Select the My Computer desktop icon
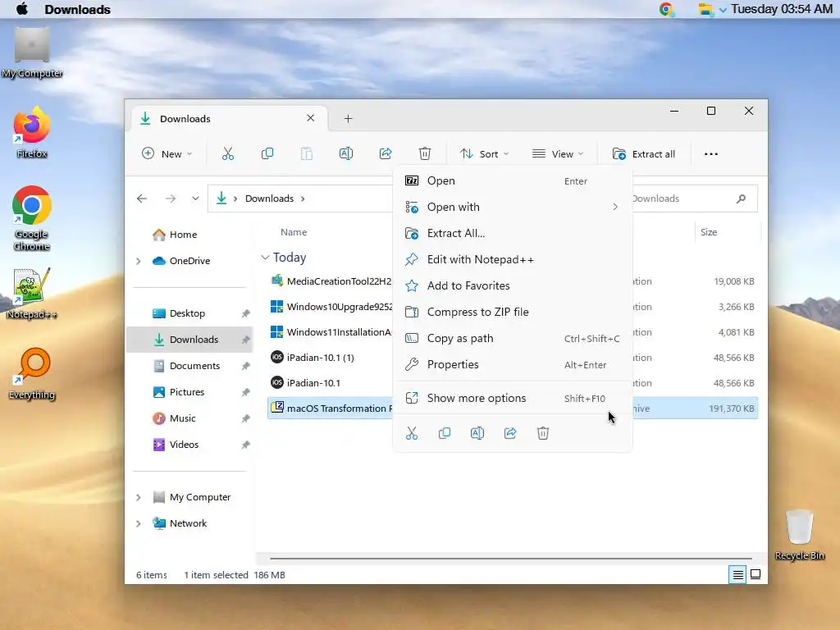Screen dimensions: 840x630 (32, 52)
